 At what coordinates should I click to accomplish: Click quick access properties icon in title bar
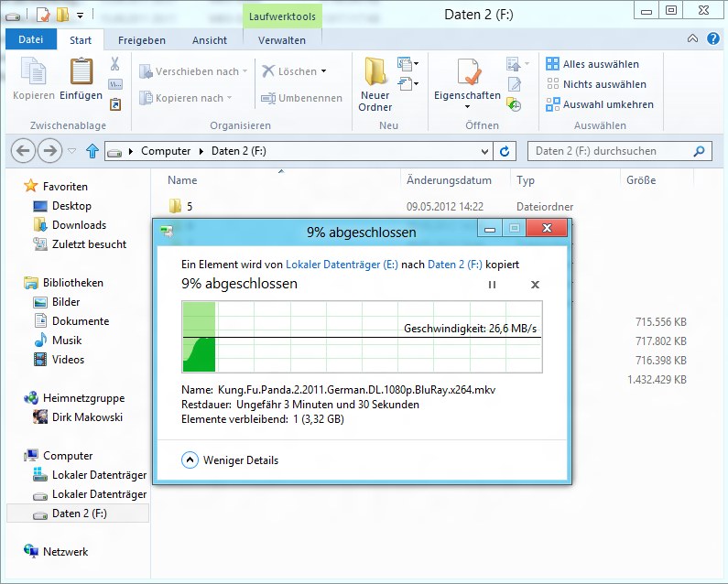tap(43, 15)
